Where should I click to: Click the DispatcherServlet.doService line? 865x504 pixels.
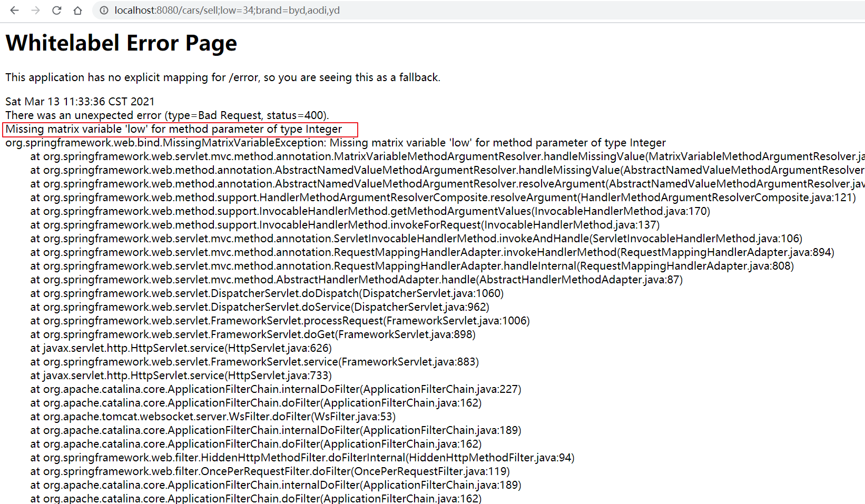click(260, 307)
